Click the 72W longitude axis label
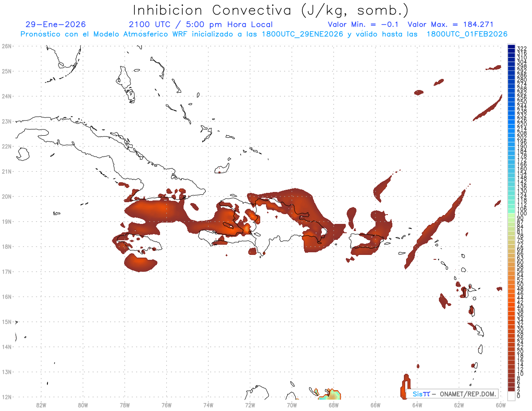This screenshot has height=411, width=532. point(250,405)
